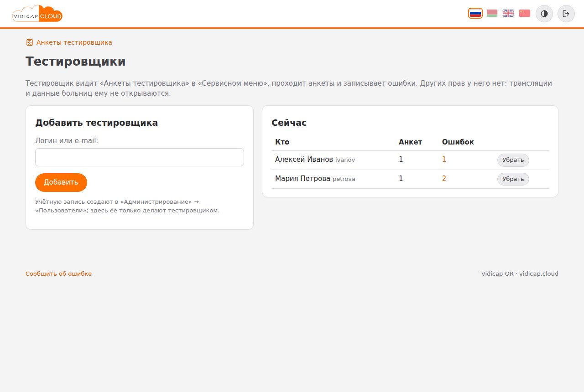
Task: Click the Ошибок column header
Action: click(458, 142)
